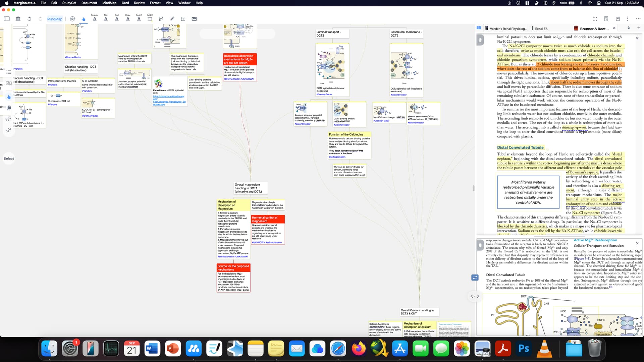Expand the document tab list arrows
644x362 pixels.
pos(629,28)
